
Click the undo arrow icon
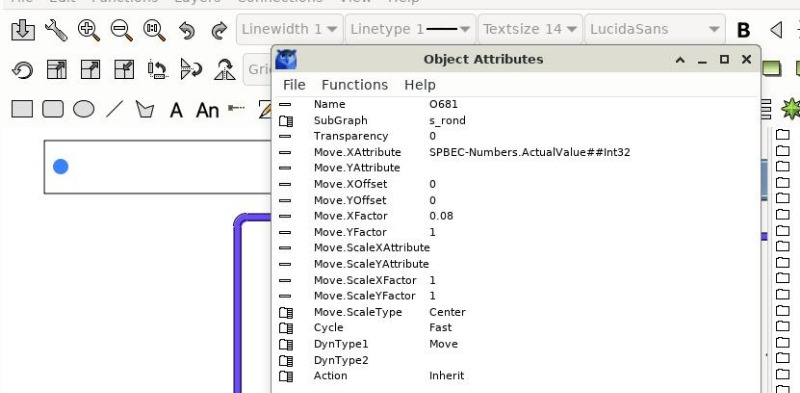(x=187, y=31)
